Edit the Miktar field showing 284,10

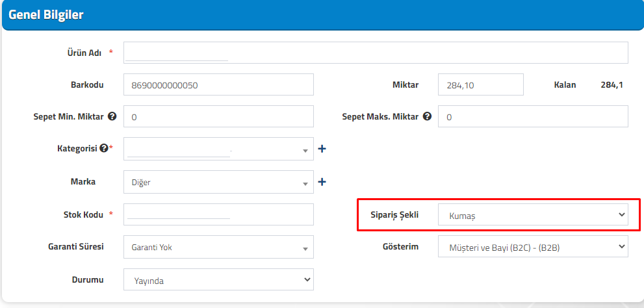point(481,84)
